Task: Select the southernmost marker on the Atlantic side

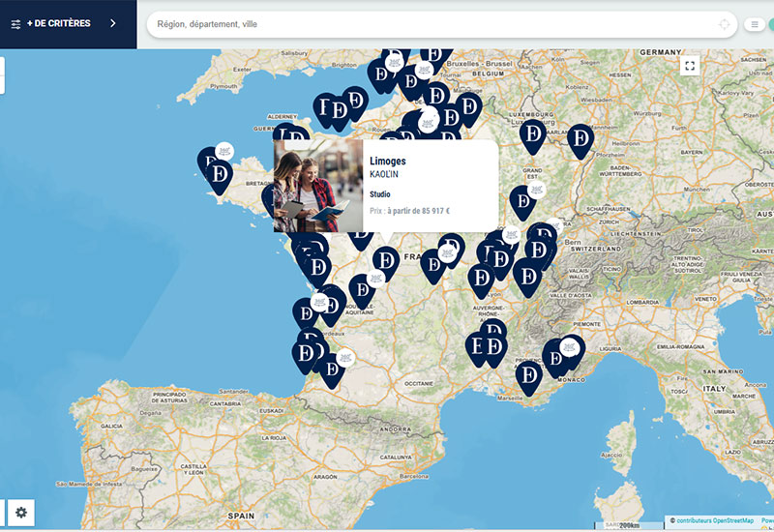Action: click(x=332, y=369)
